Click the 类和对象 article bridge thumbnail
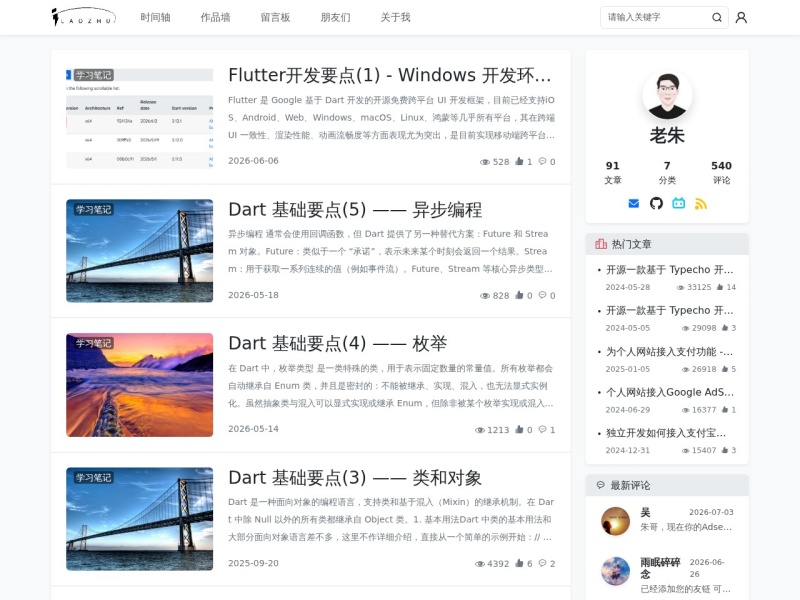Screen dimensions: 800x600 click(139, 519)
